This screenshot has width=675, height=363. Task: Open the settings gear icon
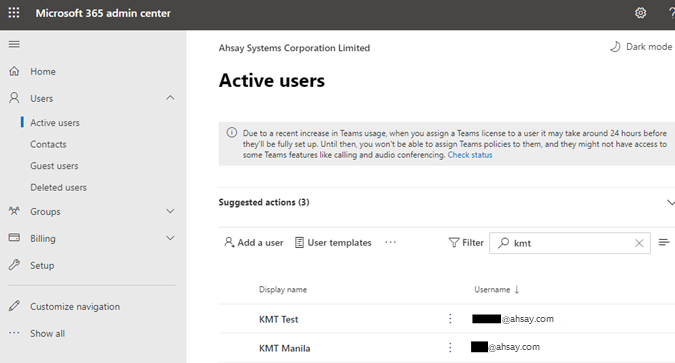pos(641,13)
